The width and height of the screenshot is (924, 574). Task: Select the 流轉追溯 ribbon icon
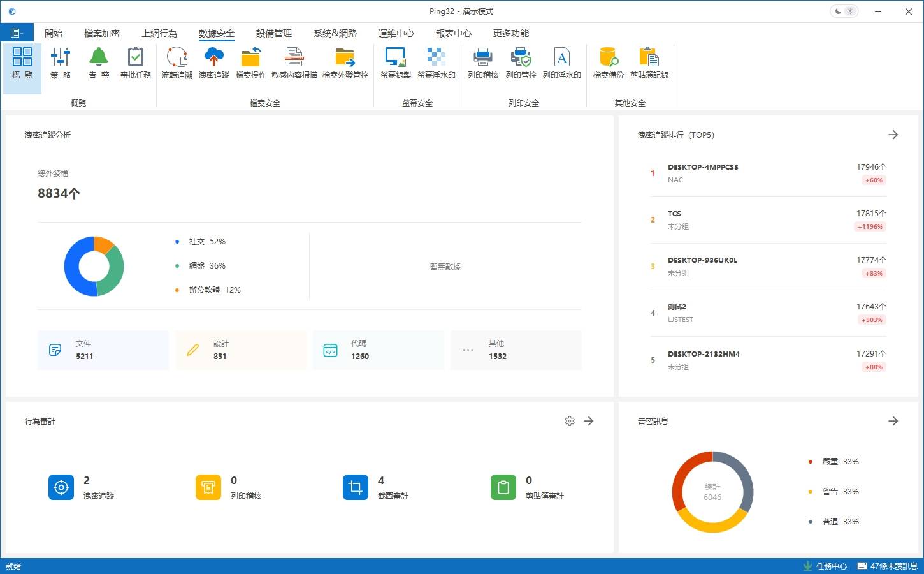(x=177, y=63)
